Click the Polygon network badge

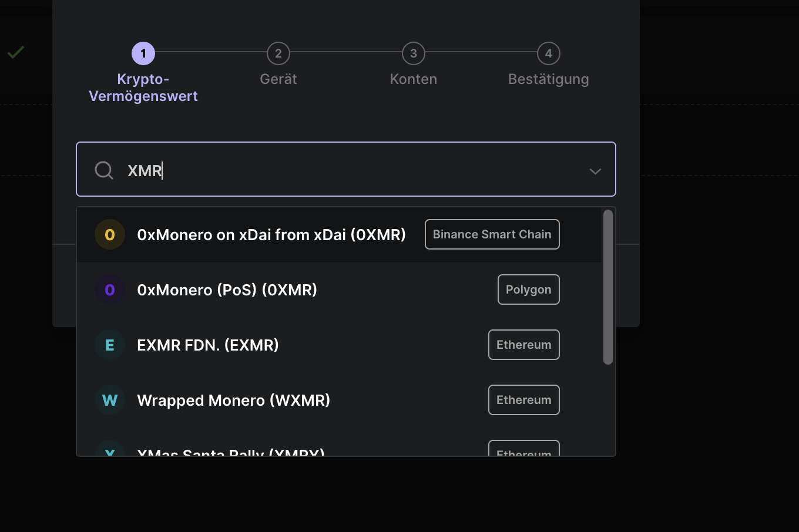528,289
